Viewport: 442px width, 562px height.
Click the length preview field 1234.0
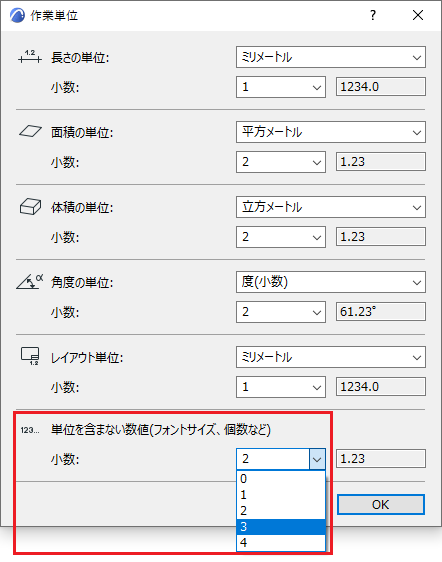click(381, 87)
